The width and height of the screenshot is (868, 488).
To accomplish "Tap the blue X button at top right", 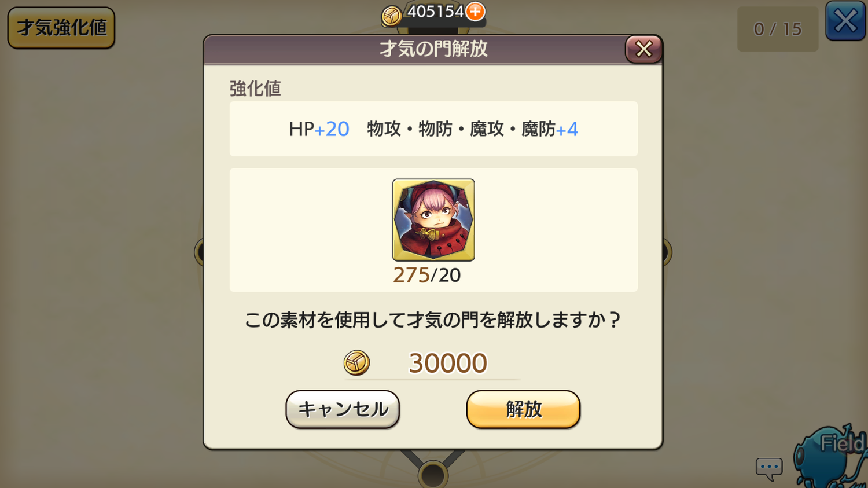I will (x=845, y=21).
